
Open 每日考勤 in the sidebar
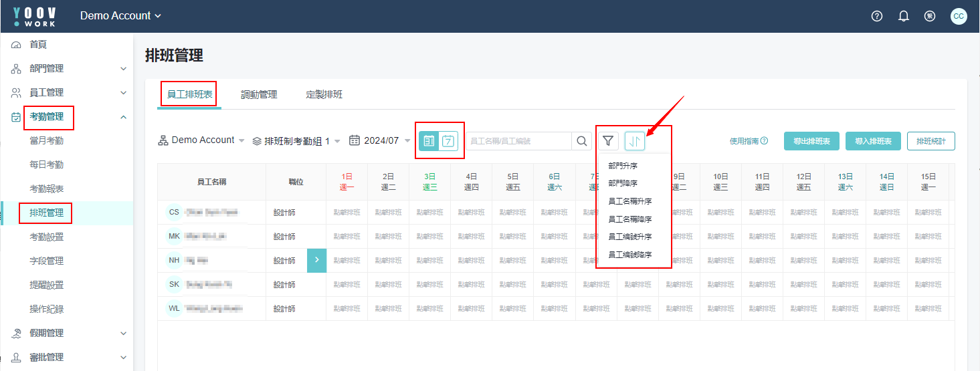pyautogui.click(x=47, y=164)
